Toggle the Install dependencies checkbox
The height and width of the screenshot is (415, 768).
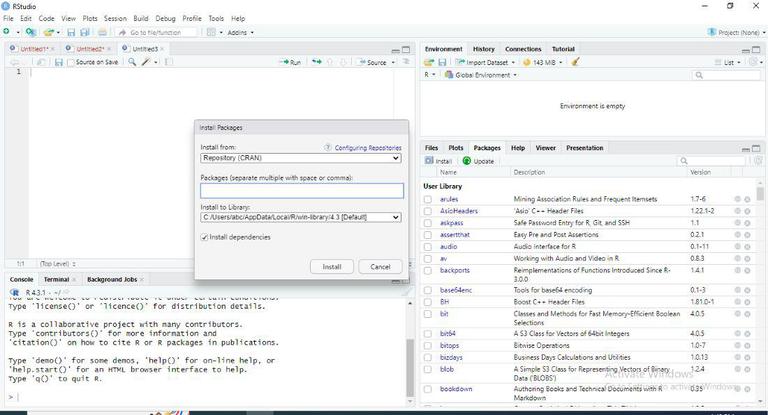(x=205, y=237)
